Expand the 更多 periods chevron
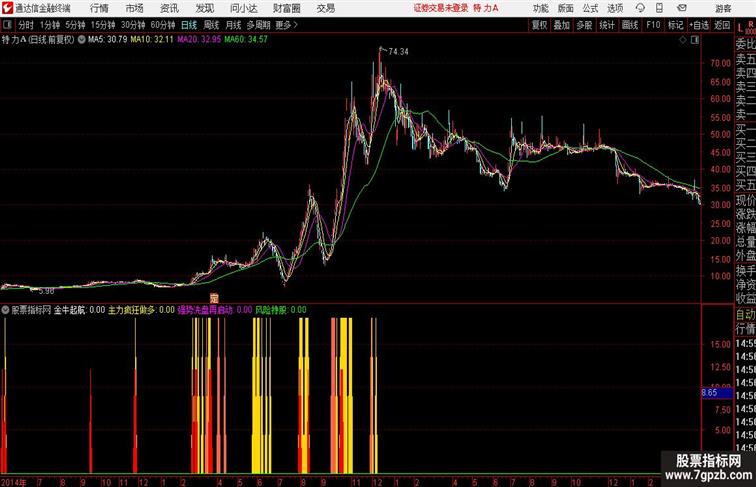756x487 pixels. tap(287, 25)
